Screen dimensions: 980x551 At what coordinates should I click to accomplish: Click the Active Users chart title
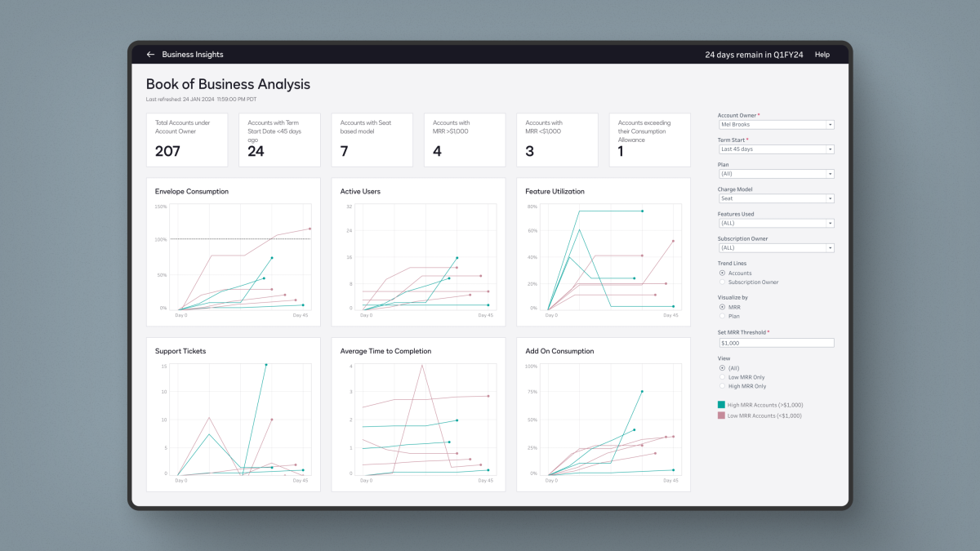[360, 192]
